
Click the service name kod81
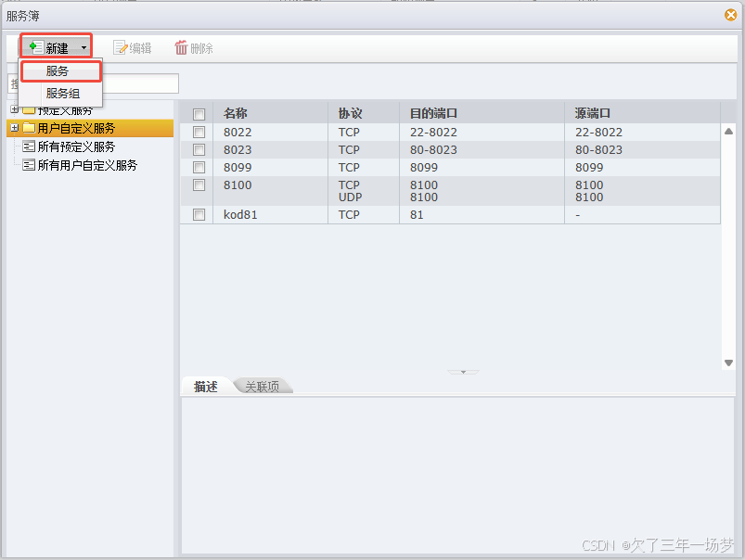tap(240, 215)
